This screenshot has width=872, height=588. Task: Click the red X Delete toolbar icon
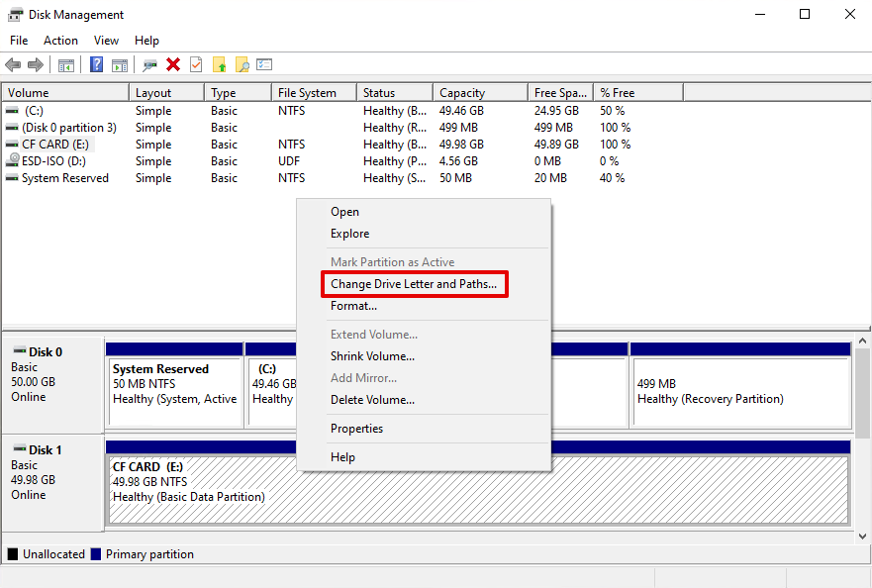pyautogui.click(x=173, y=64)
